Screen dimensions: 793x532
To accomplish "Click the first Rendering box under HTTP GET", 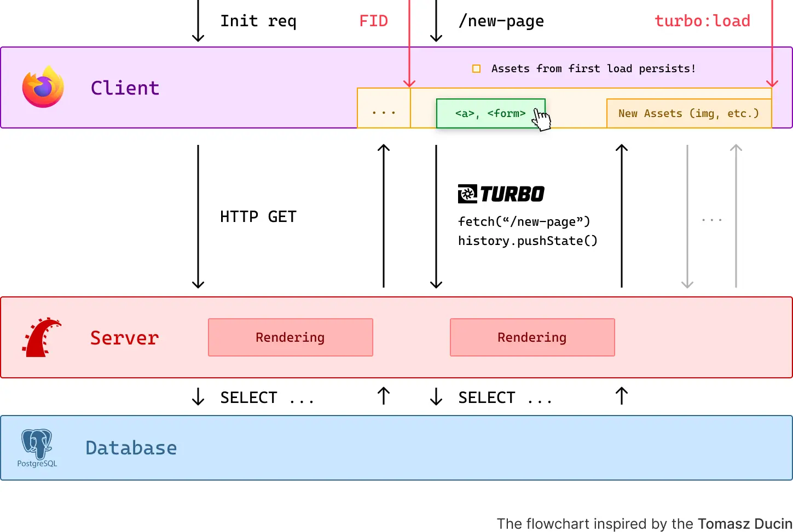I will coord(291,337).
